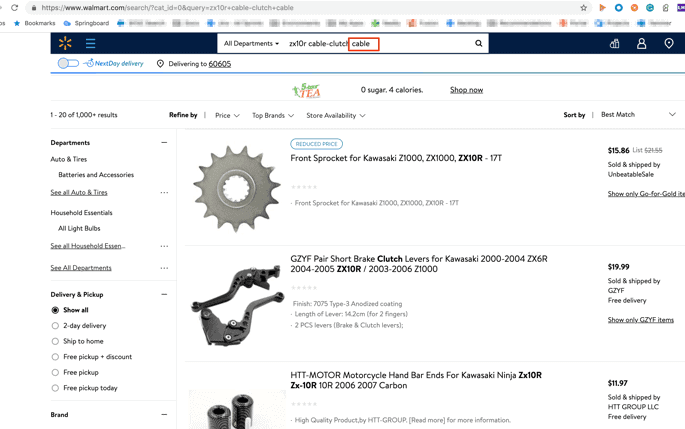This screenshot has height=429, width=685.
Task: Click the store location pin icon
Action: 668,44
